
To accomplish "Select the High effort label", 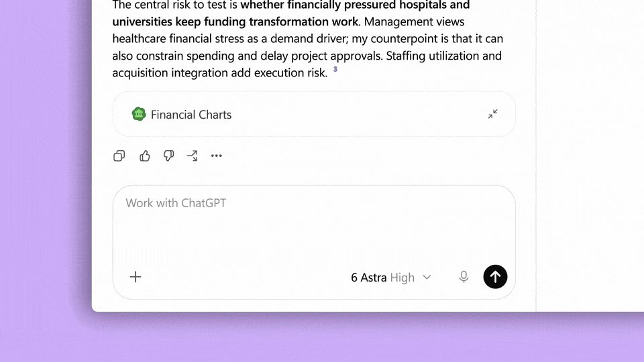I will click(x=402, y=278).
